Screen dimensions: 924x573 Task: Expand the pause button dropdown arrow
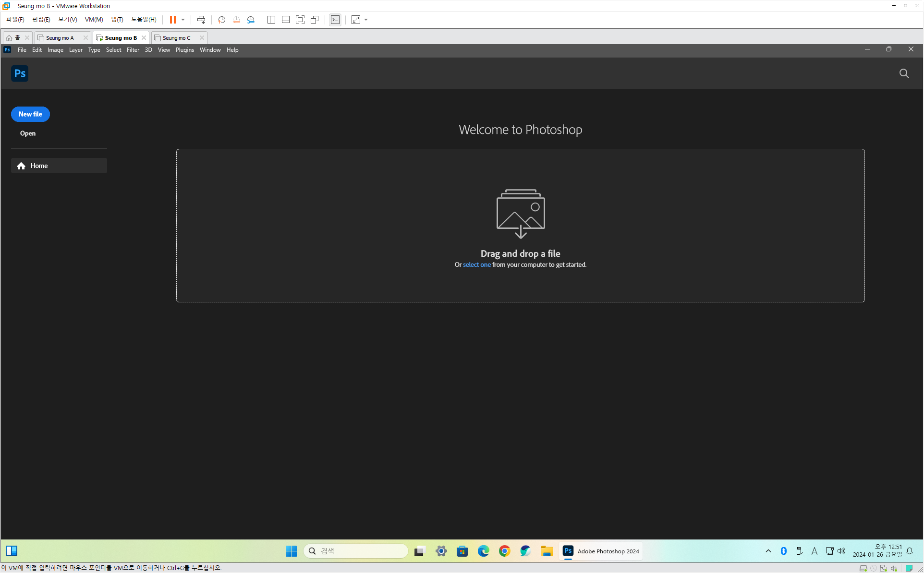click(183, 20)
